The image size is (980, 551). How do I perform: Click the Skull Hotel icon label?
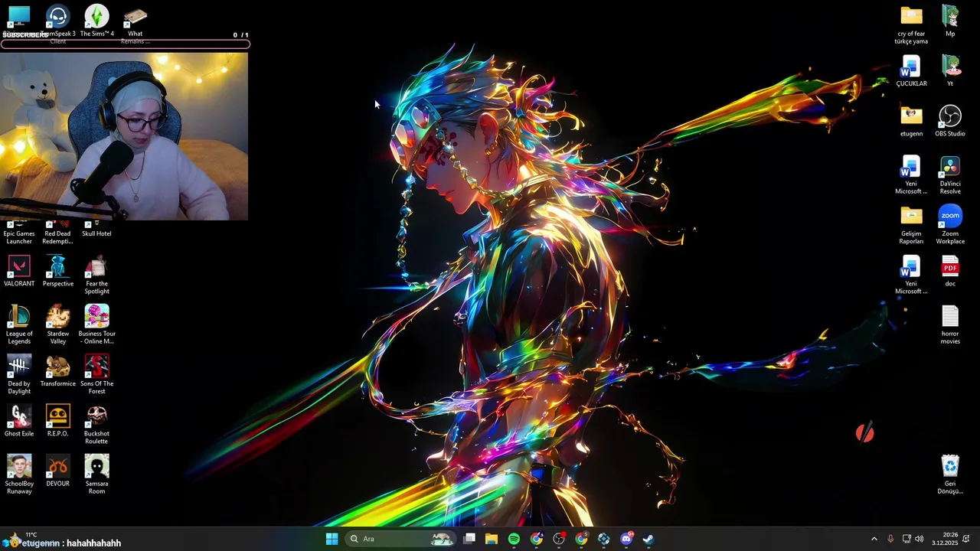pos(96,233)
